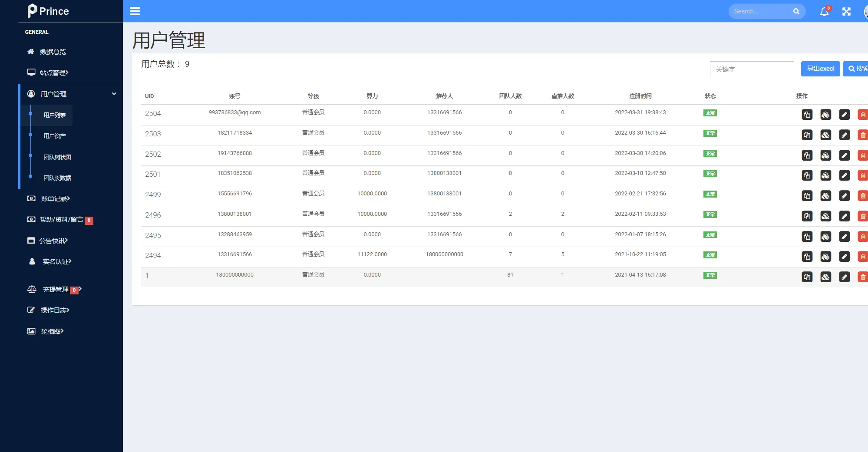Click the copy icon for user 2504
This screenshot has width=868, height=452.
pos(807,115)
